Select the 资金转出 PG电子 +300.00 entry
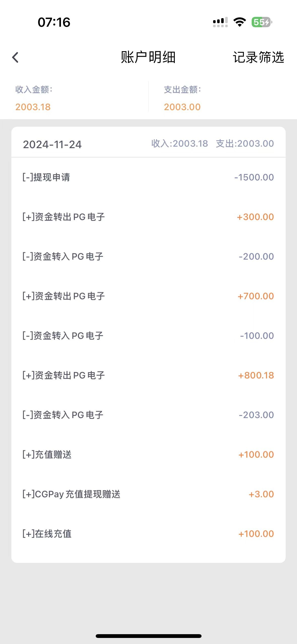Viewport: 297px width, 644px height. [148, 217]
